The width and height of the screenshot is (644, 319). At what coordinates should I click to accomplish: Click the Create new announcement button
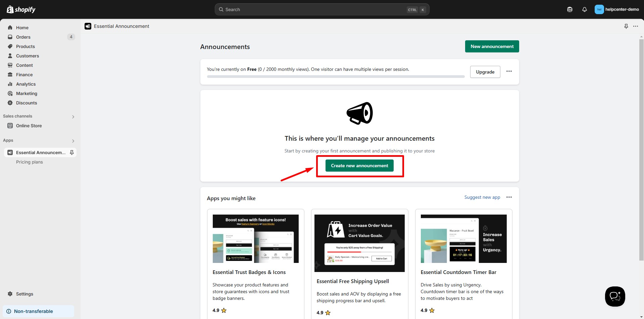coord(359,166)
